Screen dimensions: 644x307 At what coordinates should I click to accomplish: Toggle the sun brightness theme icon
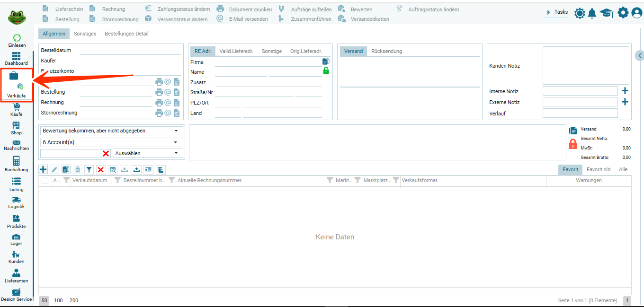pyautogui.click(x=580, y=13)
